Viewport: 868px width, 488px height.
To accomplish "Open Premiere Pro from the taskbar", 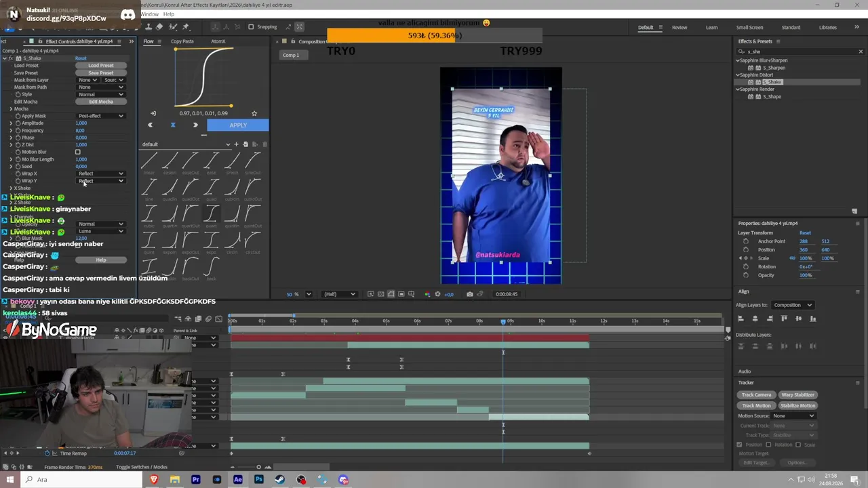I will pyautogui.click(x=196, y=480).
